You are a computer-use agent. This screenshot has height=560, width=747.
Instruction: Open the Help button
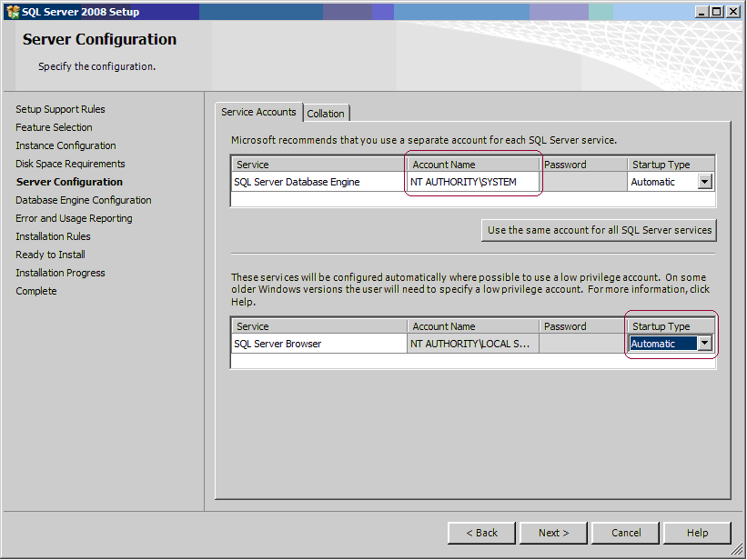[697, 533]
